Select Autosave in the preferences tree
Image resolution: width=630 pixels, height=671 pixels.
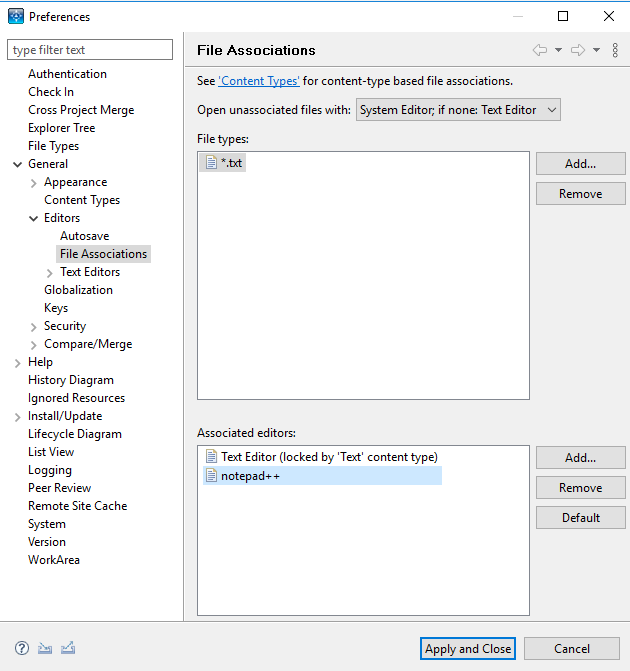[84, 236]
